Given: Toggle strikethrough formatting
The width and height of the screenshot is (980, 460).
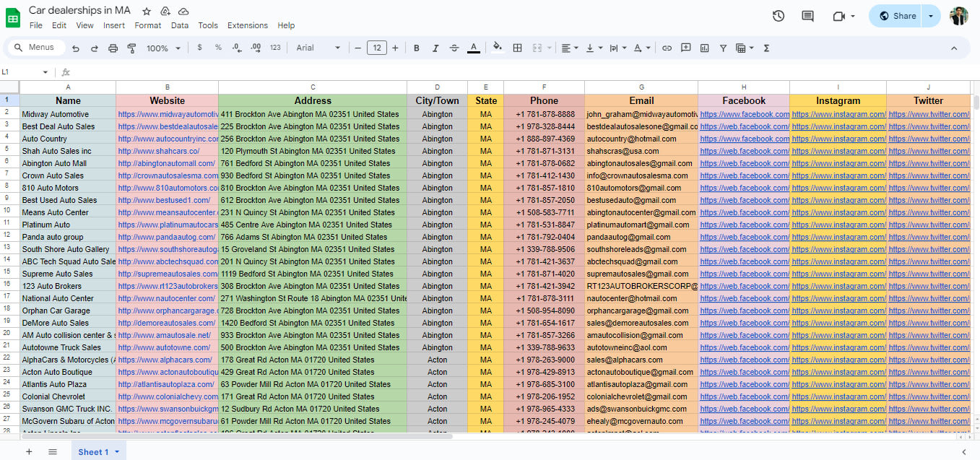Looking at the screenshot, I should point(454,48).
